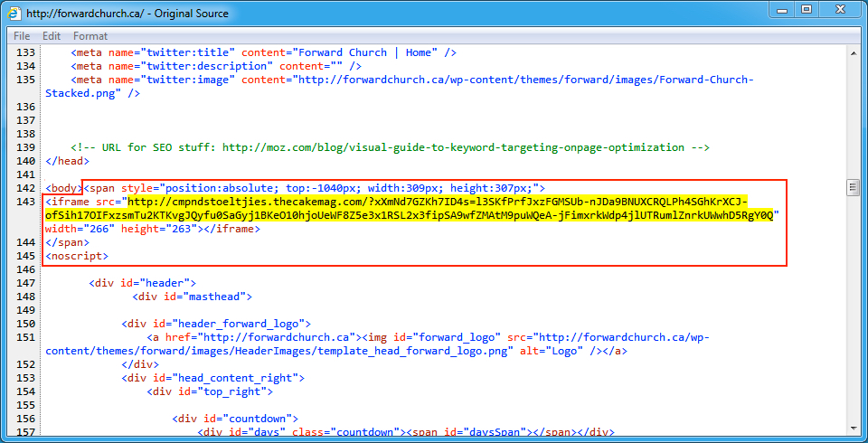Click the span style position:absolute text
Image resolution: width=868 pixels, height=443 pixels.
pyautogui.click(x=315, y=188)
